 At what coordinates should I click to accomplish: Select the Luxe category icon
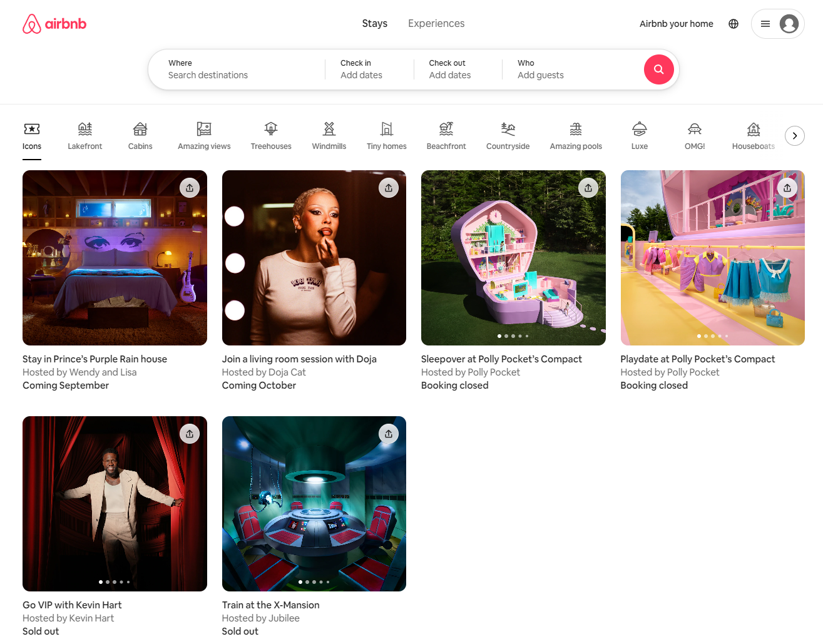click(640, 129)
